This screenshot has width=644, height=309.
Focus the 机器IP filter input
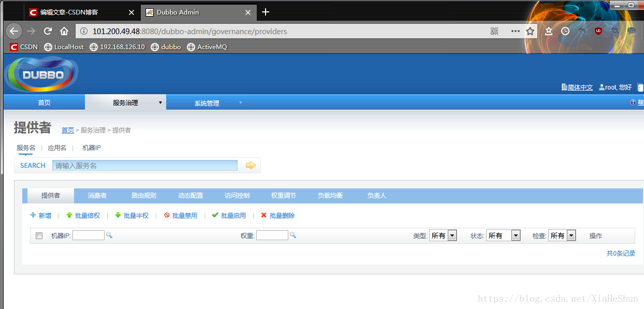click(89, 236)
